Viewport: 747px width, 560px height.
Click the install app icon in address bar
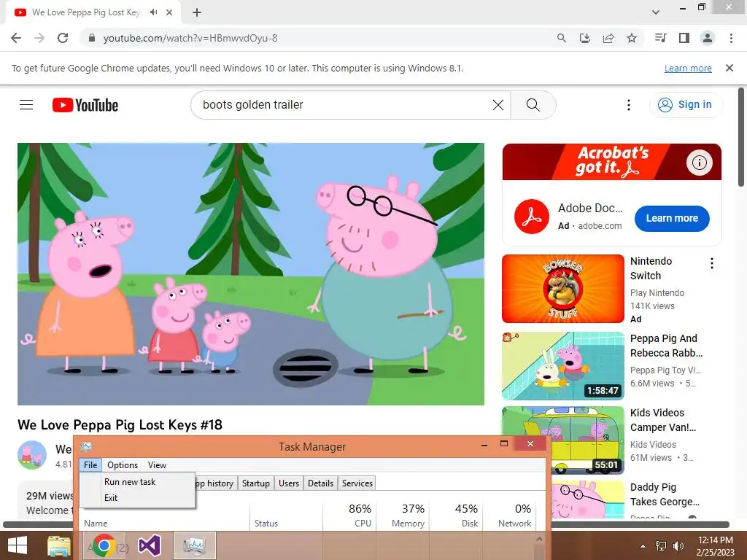585,38
